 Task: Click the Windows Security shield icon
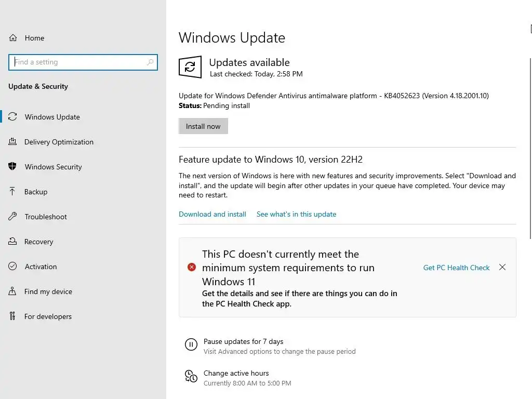[x=13, y=167]
